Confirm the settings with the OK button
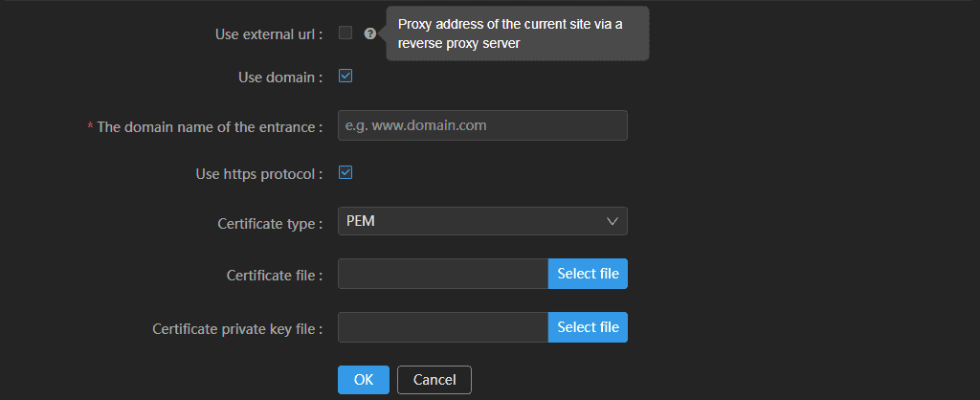980x400 pixels. click(x=364, y=380)
